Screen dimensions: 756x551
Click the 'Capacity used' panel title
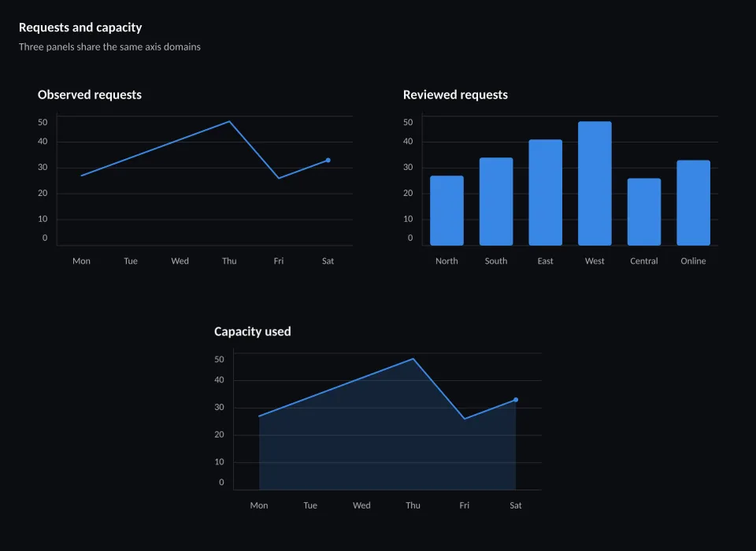pyautogui.click(x=252, y=331)
